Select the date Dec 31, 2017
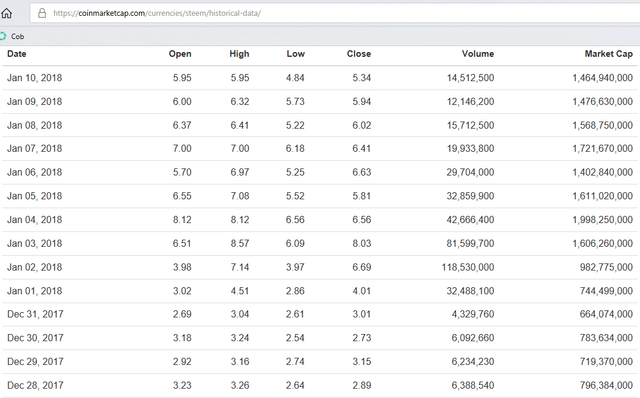 point(35,314)
